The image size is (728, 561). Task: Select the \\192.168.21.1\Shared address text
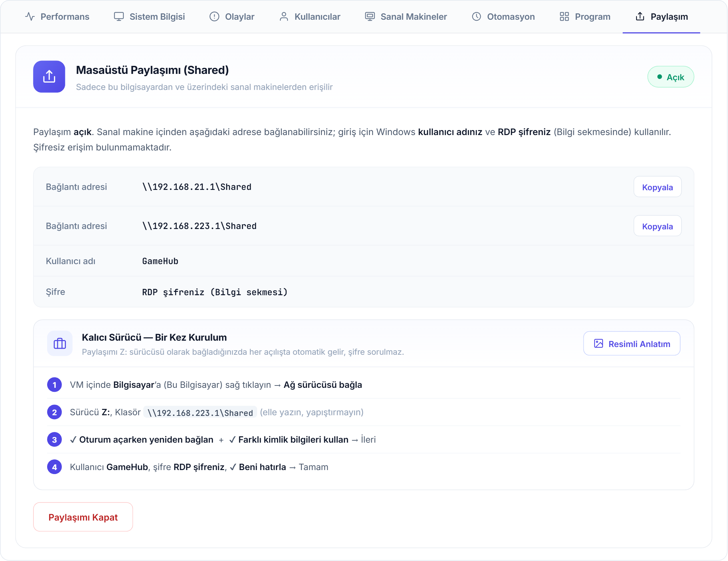[197, 187]
